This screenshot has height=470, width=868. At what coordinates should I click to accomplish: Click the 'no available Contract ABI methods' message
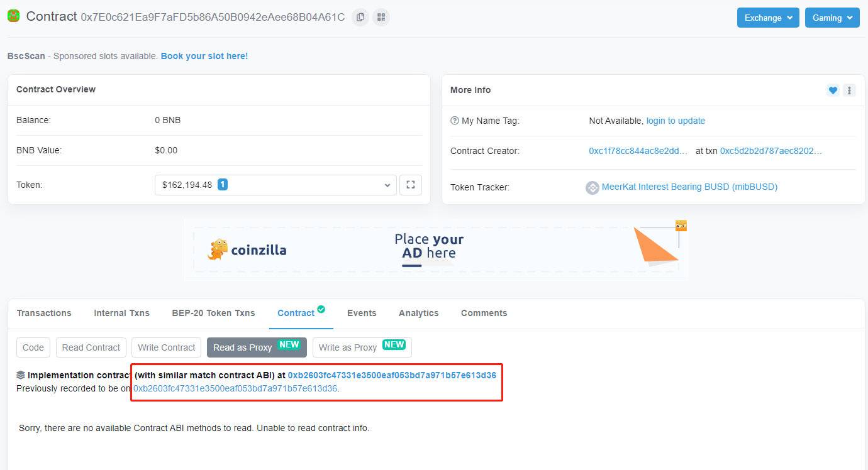pyautogui.click(x=194, y=428)
